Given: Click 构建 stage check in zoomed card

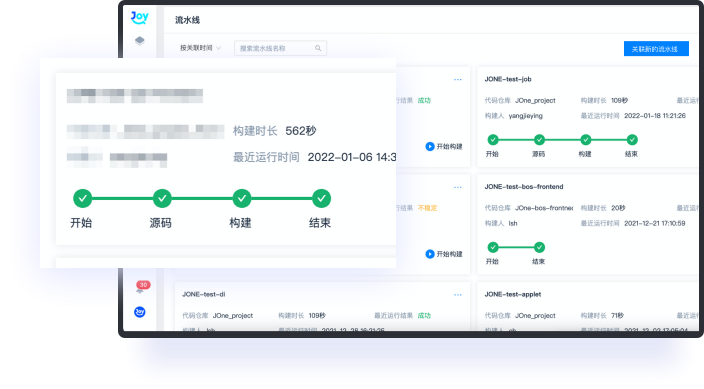Looking at the screenshot, I should (242, 198).
